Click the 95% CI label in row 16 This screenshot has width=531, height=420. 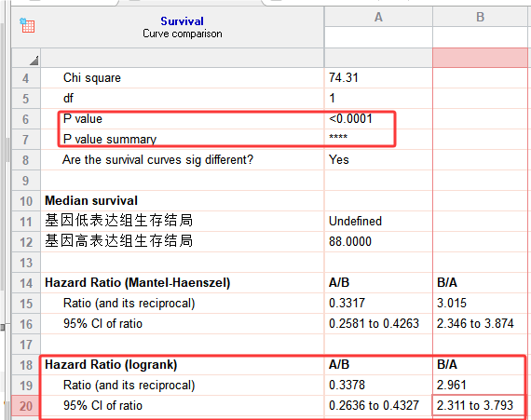pyautogui.click(x=102, y=323)
